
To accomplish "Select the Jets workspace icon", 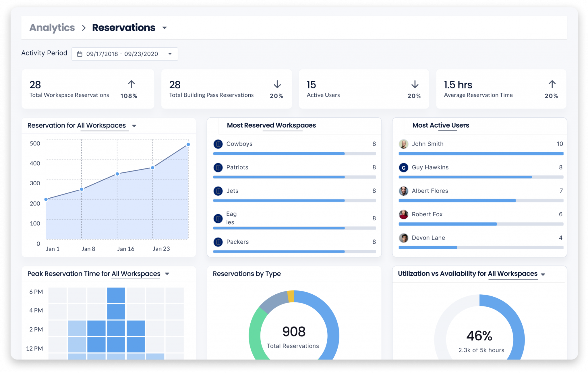I will [218, 191].
